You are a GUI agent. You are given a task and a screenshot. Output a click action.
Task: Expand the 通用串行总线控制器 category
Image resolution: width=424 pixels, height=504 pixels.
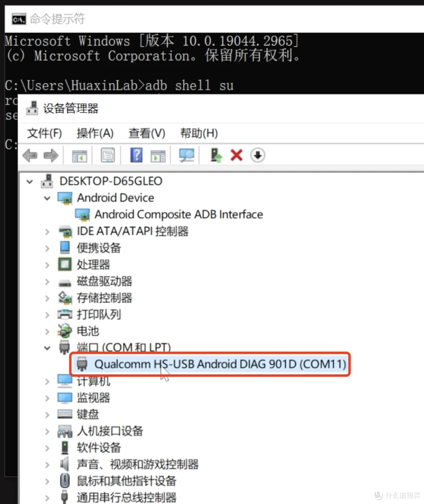click(47, 498)
